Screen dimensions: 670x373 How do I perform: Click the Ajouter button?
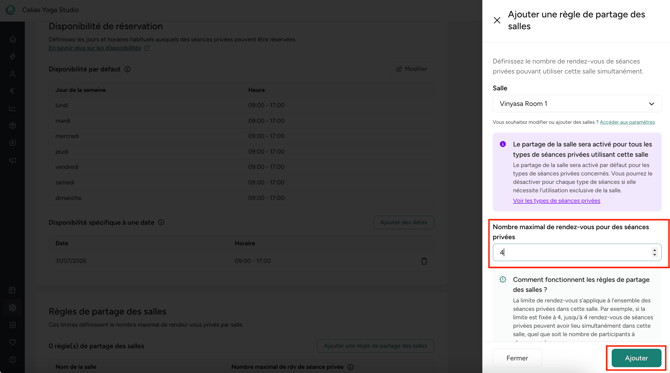tap(636, 358)
